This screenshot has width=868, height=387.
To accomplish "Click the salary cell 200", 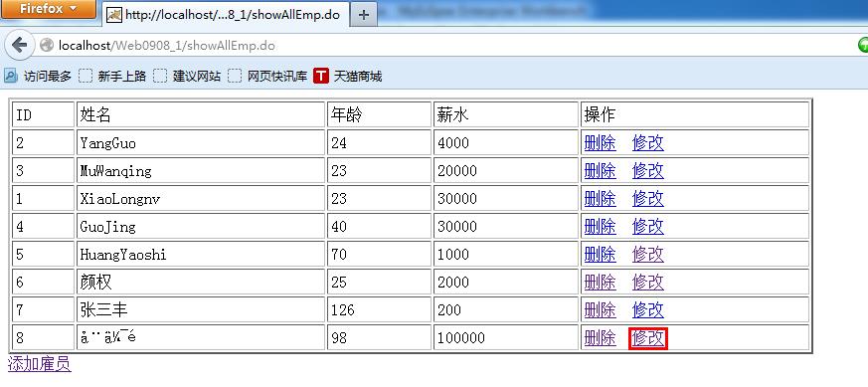I will click(506, 310).
